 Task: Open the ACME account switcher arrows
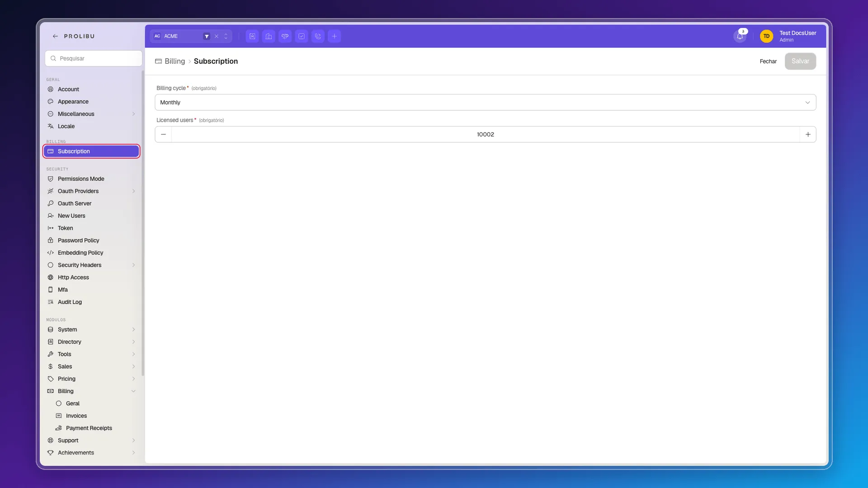pyautogui.click(x=226, y=36)
